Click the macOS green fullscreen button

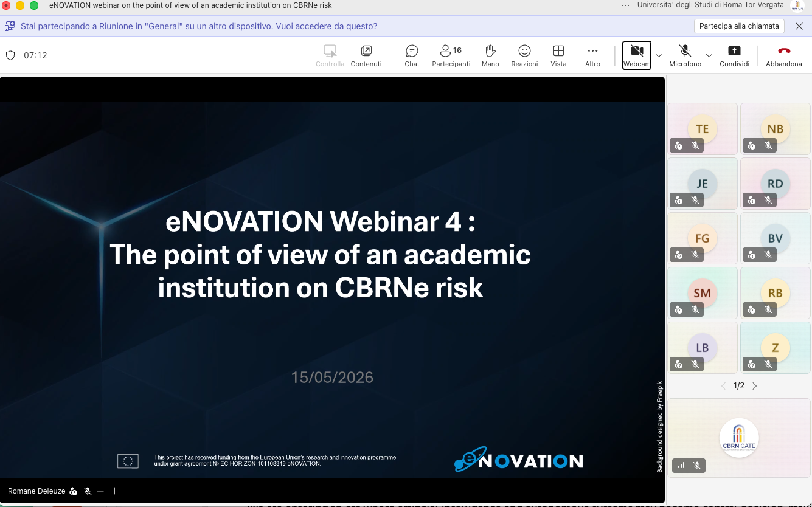pyautogui.click(x=33, y=5)
